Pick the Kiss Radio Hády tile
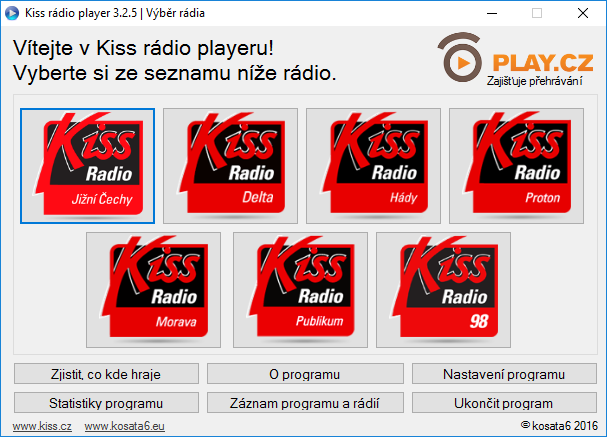607x437 pixels. pyautogui.click(x=373, y=166)
